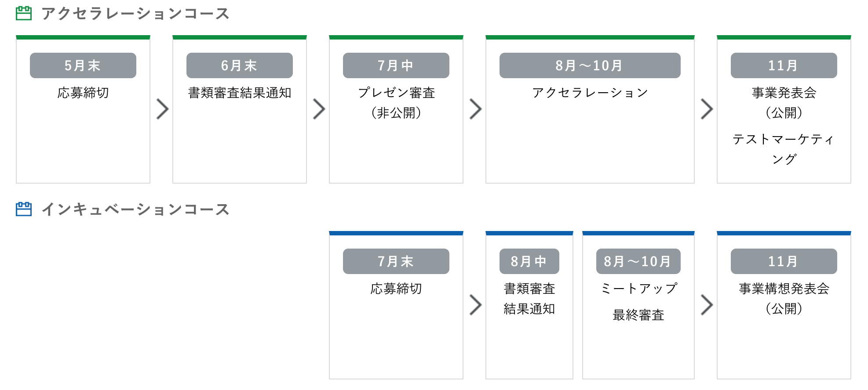Click the インキュベーションコース heading
This screenshot has height=390, width=868.
(x=135, y=209)
